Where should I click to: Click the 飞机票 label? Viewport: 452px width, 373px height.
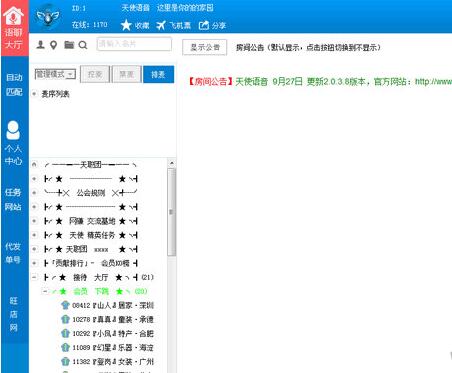click(180, 25)
